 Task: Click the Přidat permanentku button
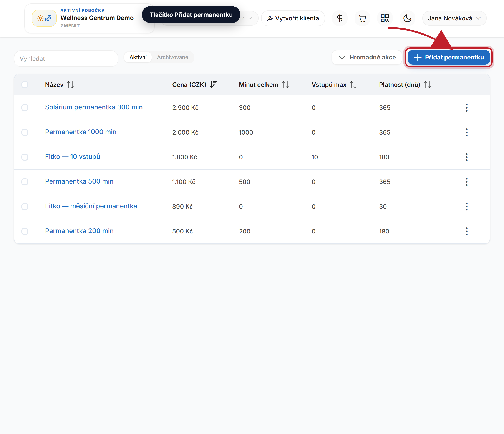449,57
